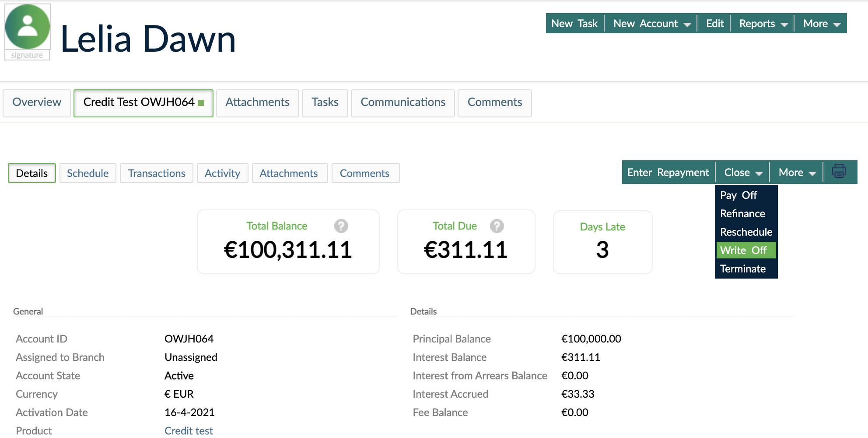Screen dimensions: 868x438
Task: Expand the Close dropdown
Action: 742,172
